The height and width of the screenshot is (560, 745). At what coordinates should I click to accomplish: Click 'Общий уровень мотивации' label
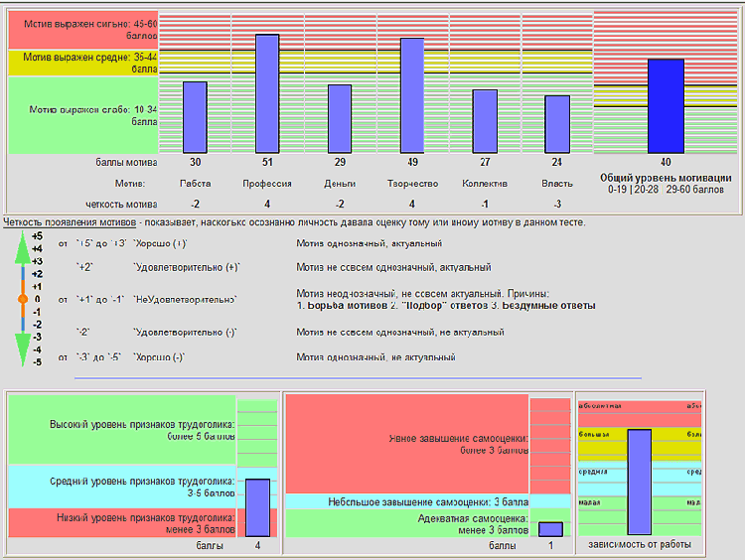(x=666, y=178)
